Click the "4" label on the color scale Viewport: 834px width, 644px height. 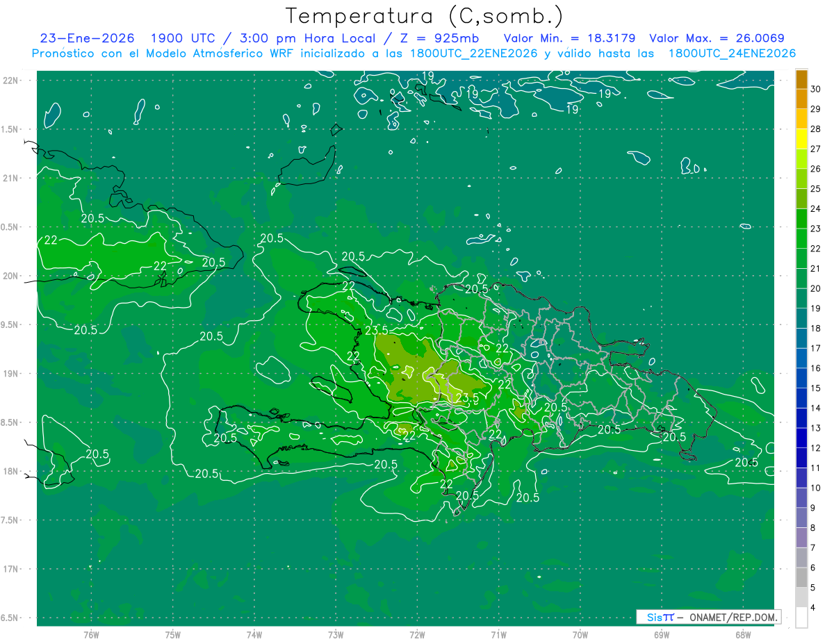pos(814,608)
